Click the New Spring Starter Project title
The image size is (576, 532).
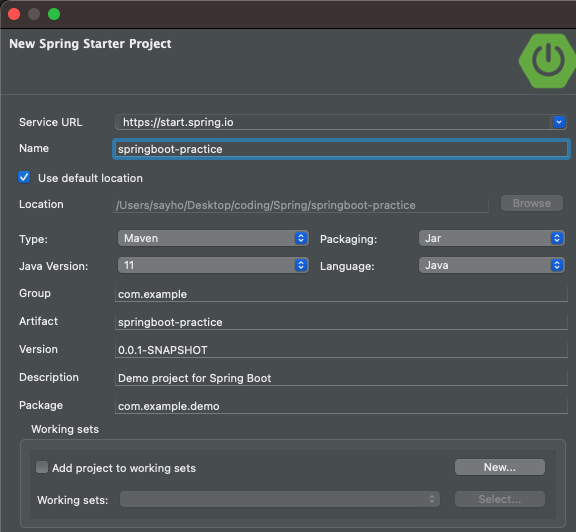90,44
